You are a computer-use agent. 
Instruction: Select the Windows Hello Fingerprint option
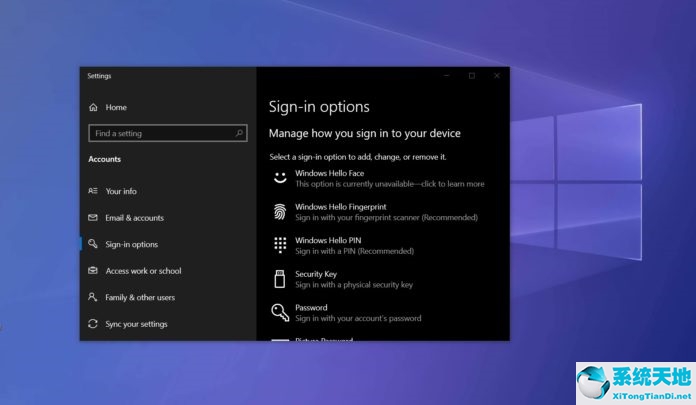[x=375, y=212]
